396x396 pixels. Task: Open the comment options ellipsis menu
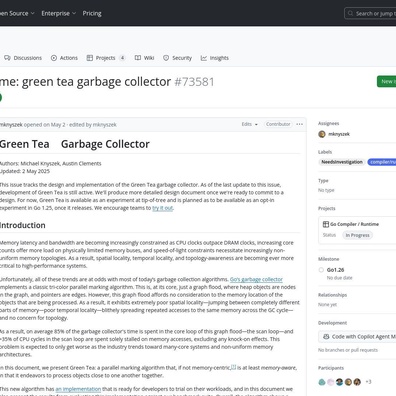point(300,124)
